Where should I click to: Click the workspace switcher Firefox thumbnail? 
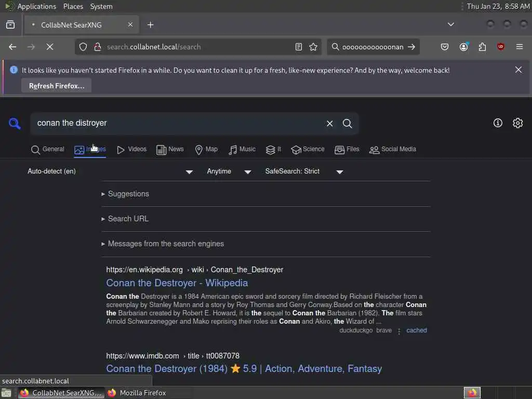(x=472, y=393)
